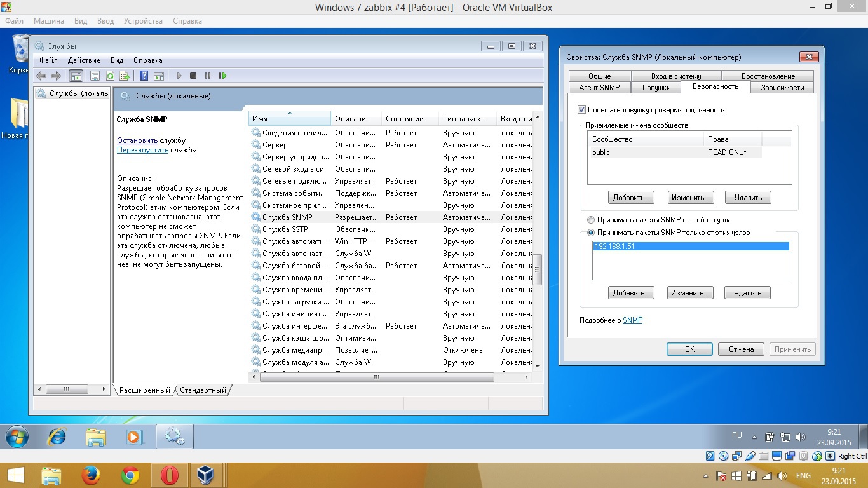
Task: Click the Stop Service square icon
Action: [193, 76]
